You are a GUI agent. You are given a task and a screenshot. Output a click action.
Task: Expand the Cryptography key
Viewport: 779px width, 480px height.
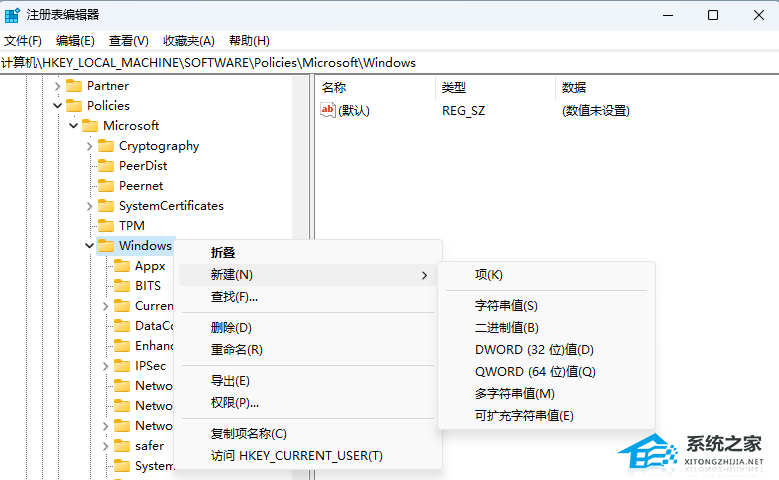point(89,146)
